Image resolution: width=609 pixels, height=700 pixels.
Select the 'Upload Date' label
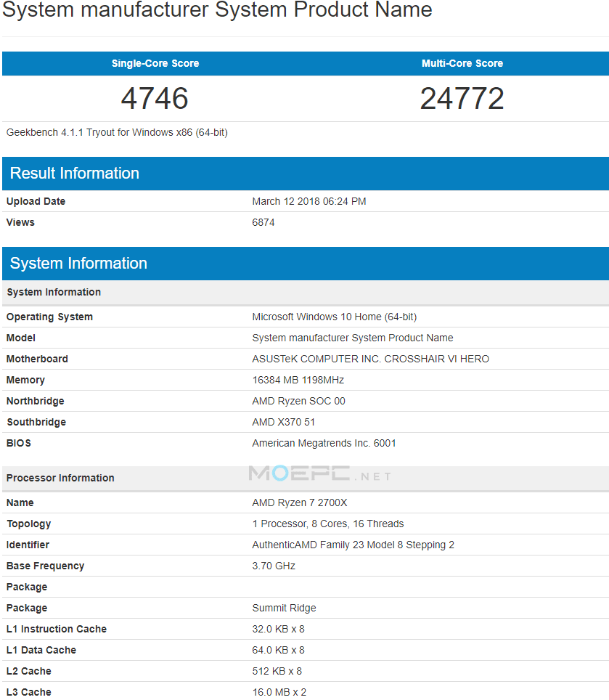[36, 201]
